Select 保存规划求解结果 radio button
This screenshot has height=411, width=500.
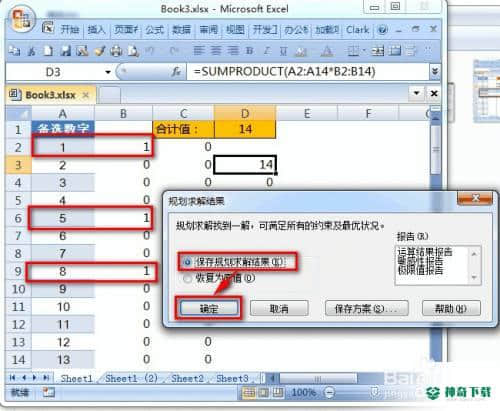[187, 262]
